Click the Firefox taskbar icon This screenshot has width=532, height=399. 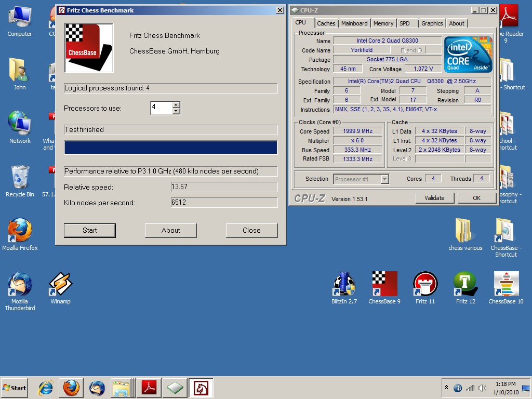(x=71, y=388)
